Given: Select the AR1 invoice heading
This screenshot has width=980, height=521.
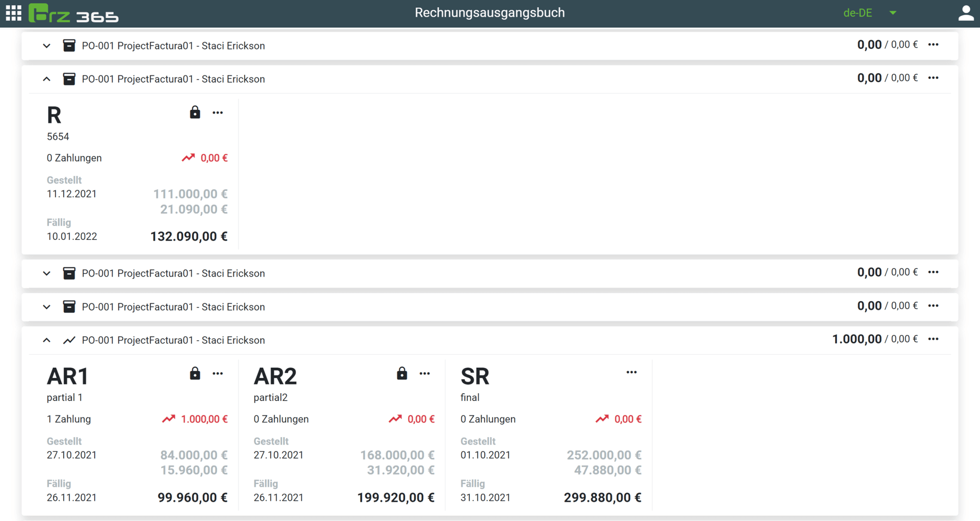Looking at the screenshot, I should [68, 377].
